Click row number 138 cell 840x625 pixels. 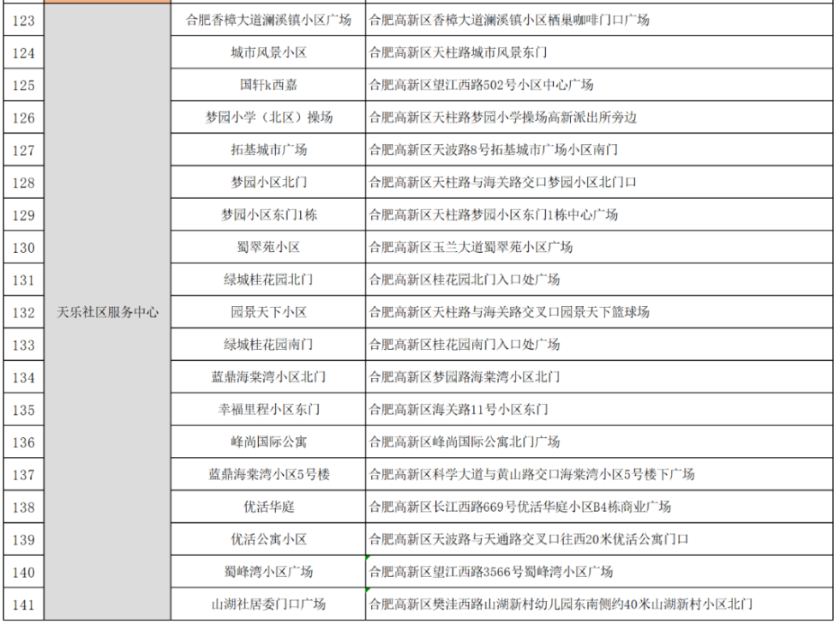click(24, 507)
